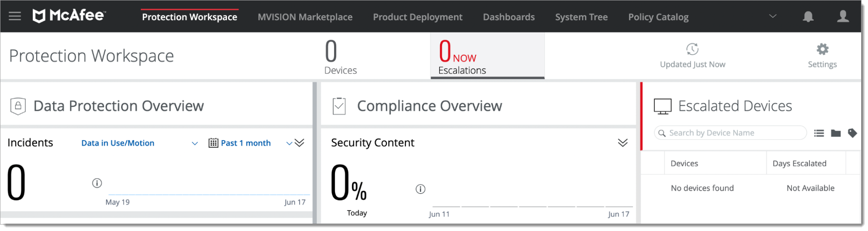The image size is (868, 231).
Task: Filter escalated devices by tag
Action: 852,133
